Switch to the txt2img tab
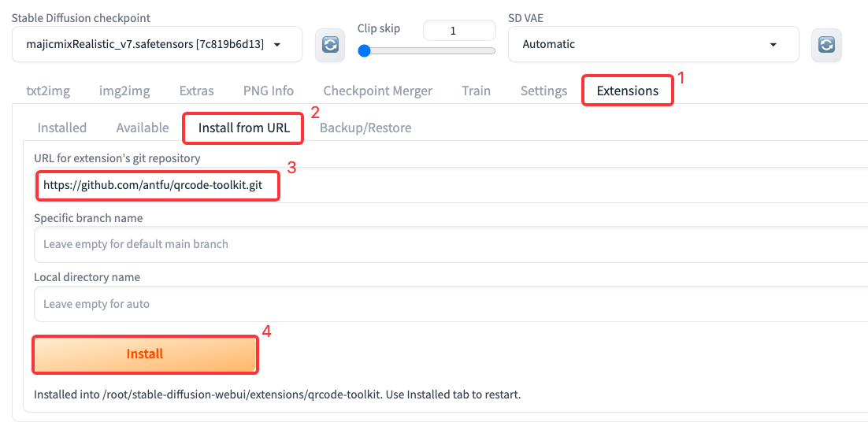The height and width of the screenshot is (426, 868). point(48,91)
